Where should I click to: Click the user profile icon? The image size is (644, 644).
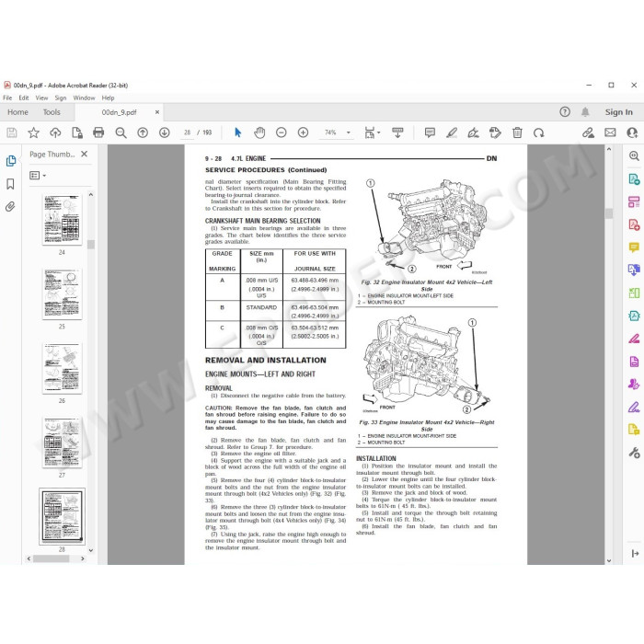coord(632,132)
